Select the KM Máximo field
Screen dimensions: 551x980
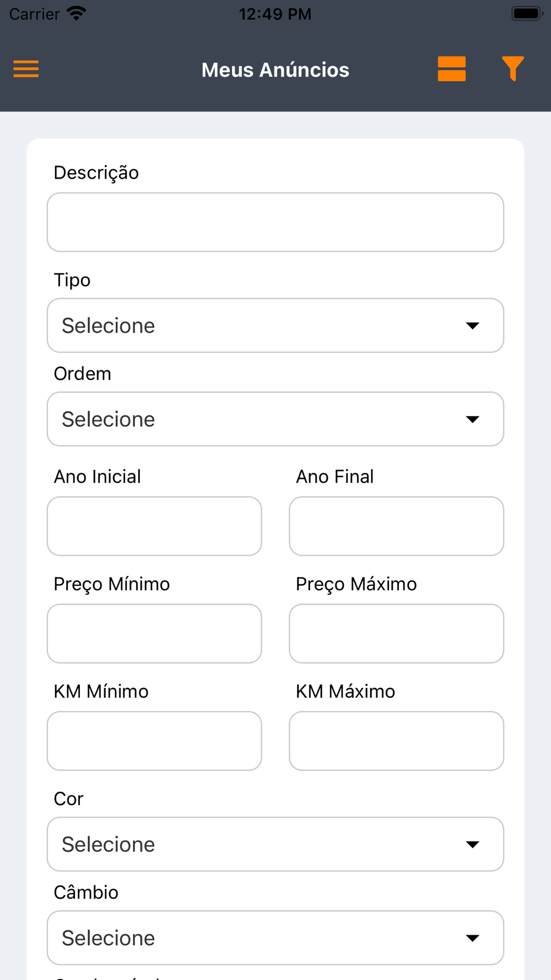[x=396, y=741]
